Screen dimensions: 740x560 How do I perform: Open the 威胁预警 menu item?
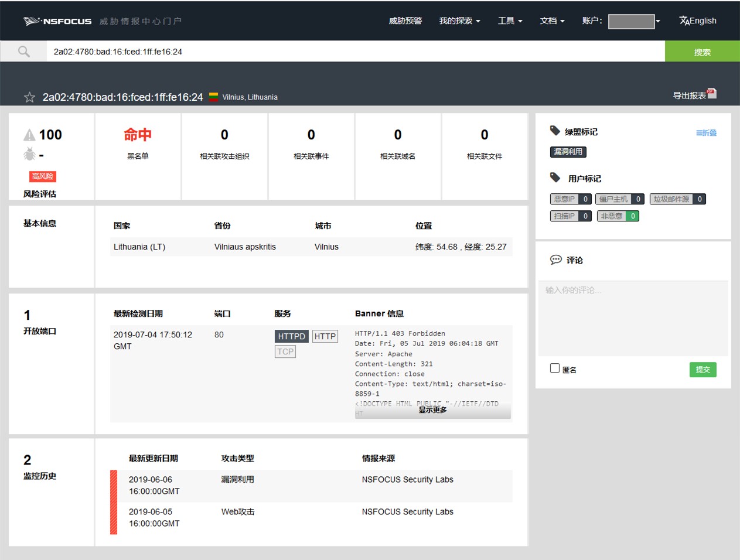405,21
